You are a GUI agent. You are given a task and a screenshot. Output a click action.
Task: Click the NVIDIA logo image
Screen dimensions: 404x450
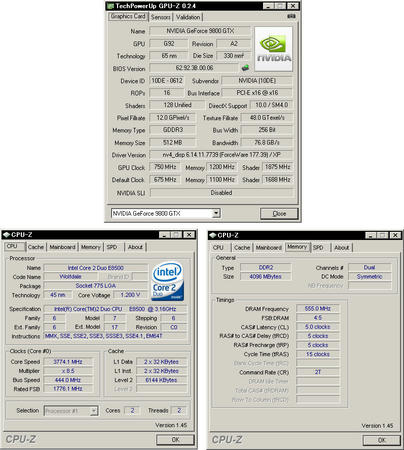pyautogui.click(x=274, y=49)
